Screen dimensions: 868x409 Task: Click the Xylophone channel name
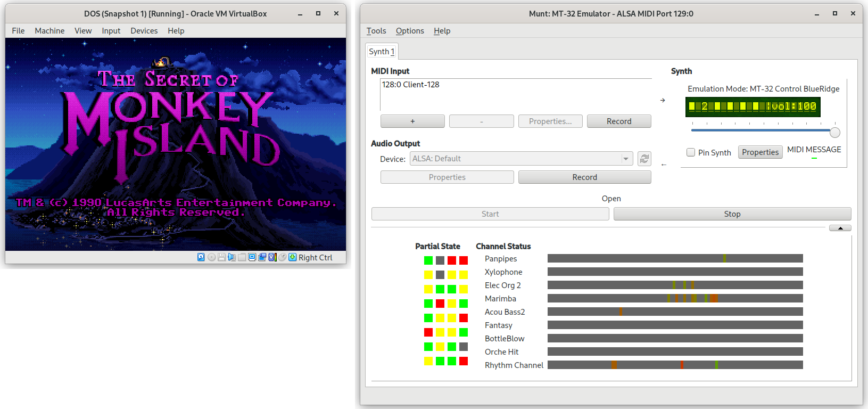(503, 272)
